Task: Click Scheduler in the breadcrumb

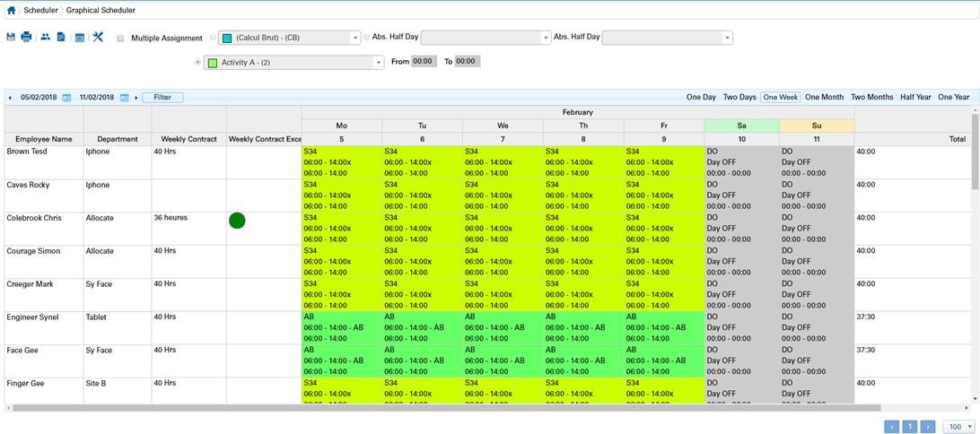Action: coord(40,11)
